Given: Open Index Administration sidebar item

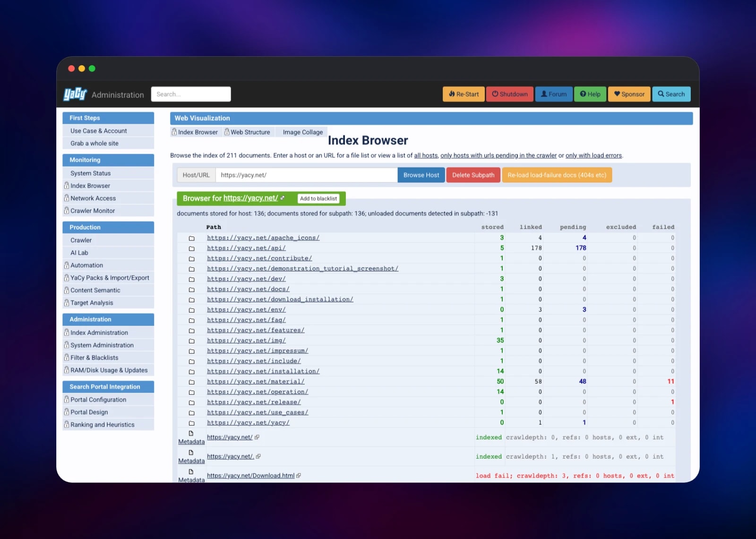Looking at the screenshot, I should 108,333.
